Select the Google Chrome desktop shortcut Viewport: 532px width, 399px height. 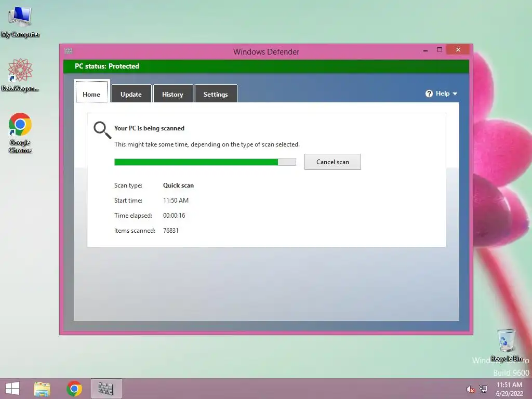pos(20,132)
